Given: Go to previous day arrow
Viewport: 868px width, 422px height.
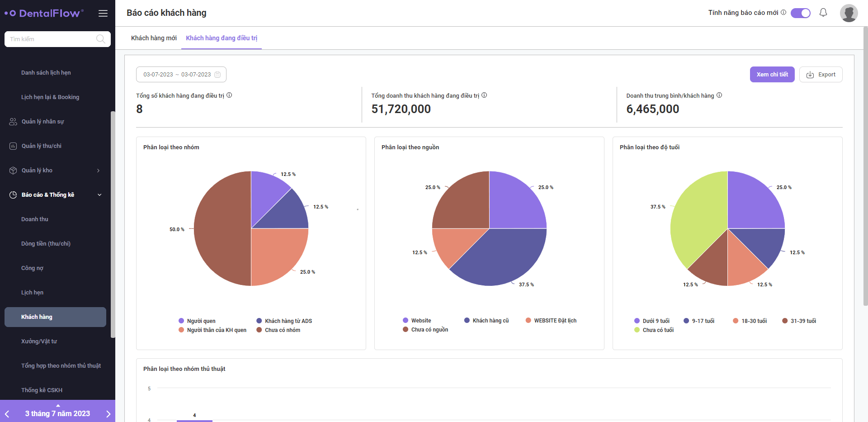Looking at the screenshot, I should point(7,414).
